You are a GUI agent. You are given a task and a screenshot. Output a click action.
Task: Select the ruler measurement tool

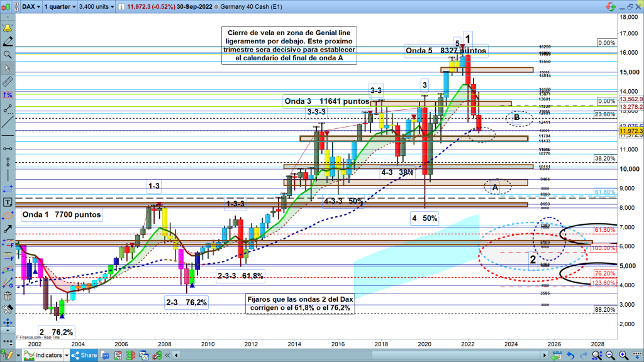pos(8,81)
